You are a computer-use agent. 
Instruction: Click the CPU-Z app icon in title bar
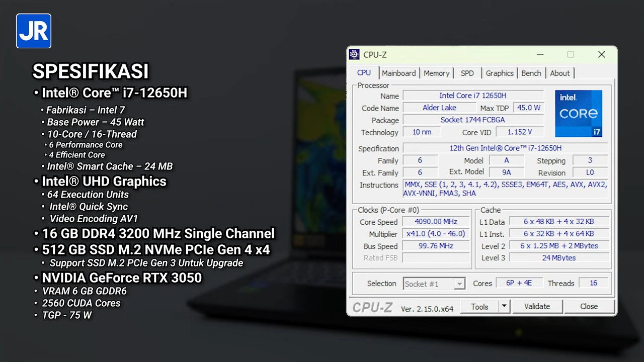tap(354, 55)
